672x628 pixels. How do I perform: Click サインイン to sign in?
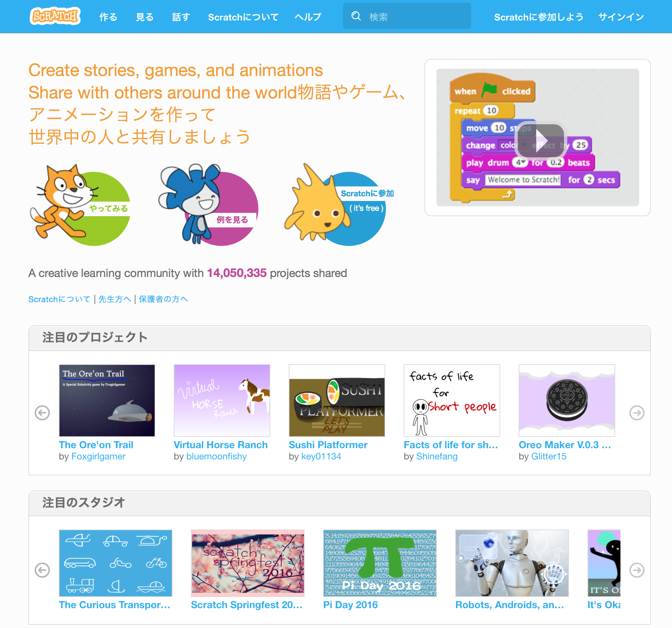coord(621,17)
